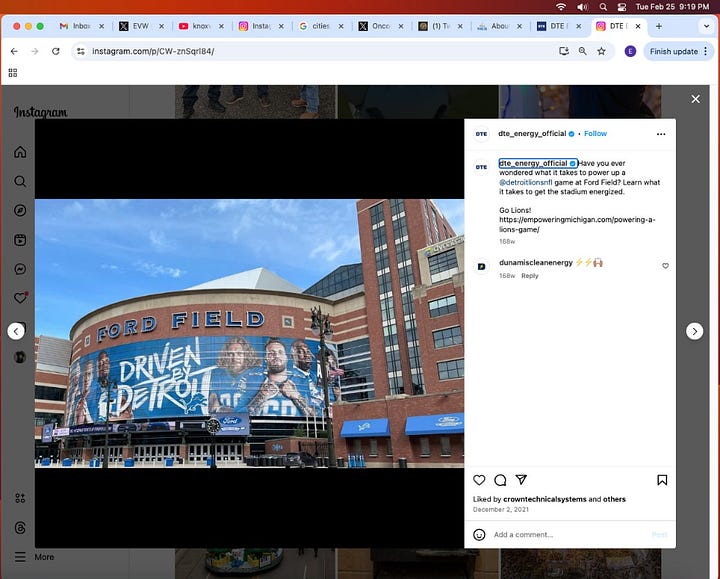
Task: Open Meta AI Studio icon in the sidebar
Action: pos(20,498)
